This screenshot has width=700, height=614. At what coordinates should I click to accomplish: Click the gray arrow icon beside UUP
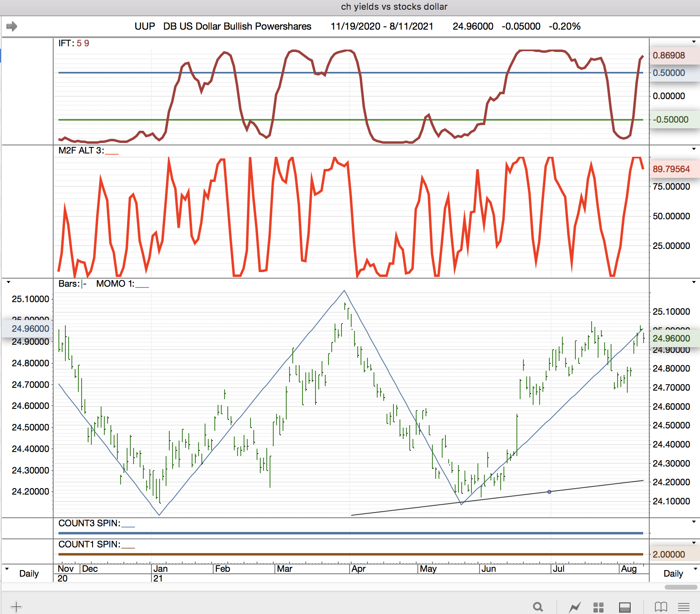tap(12, 26)
